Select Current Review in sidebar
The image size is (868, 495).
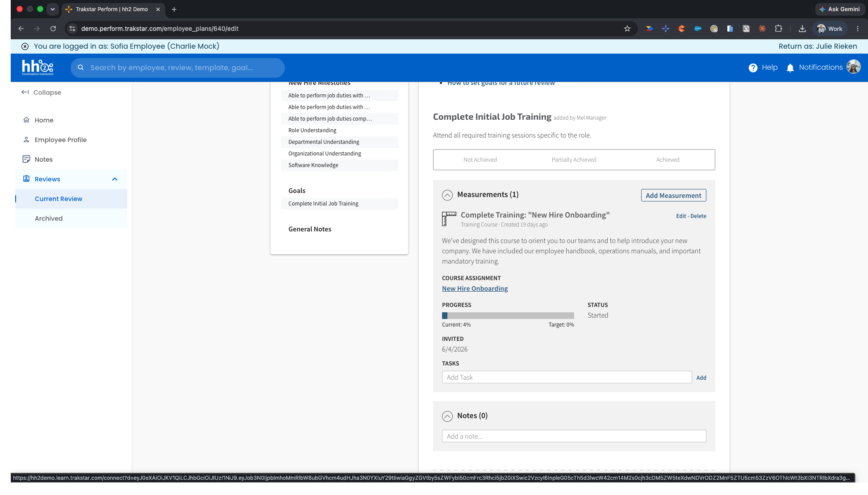click(x=71, y=199)
